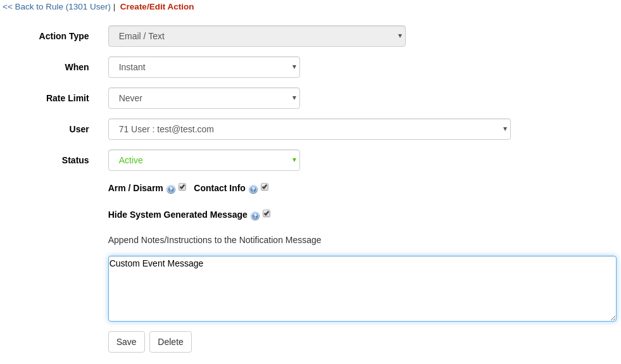Click the Rate Limit dropdown arrow
The width and height of the screenshot is (621, 364).
[294, 98]
